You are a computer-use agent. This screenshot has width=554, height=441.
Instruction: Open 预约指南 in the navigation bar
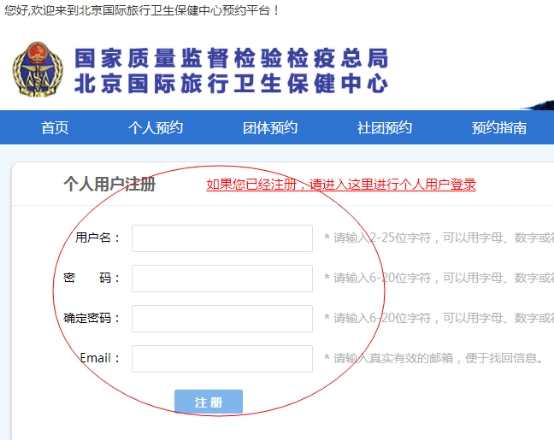pos(499,128)
